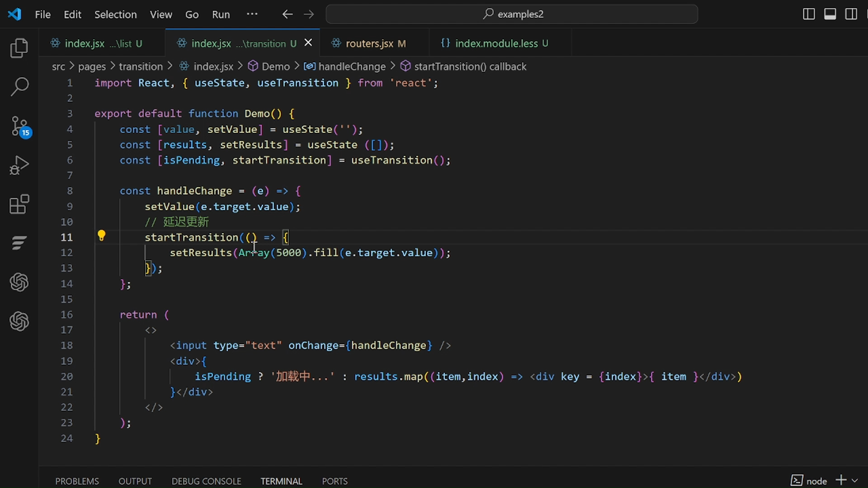868x488 pixels.
Task: Open the Explorer in the activity bar
Action: pyautogui.click(x=19, y=48)
